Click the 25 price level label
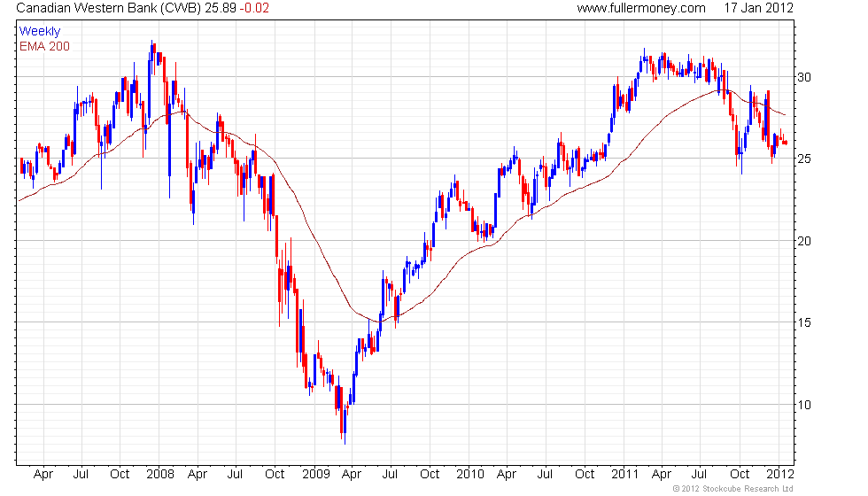The image size is (868, 496). (x=804, y=159)
